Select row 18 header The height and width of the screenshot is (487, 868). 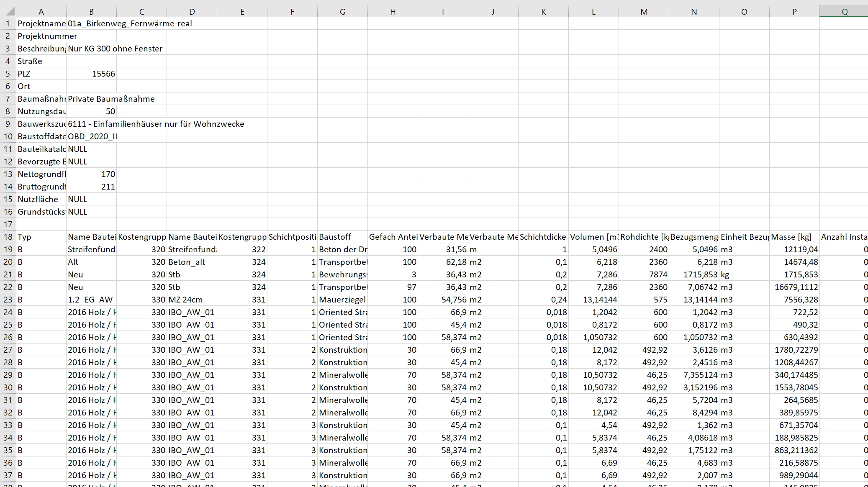[8, 237]
